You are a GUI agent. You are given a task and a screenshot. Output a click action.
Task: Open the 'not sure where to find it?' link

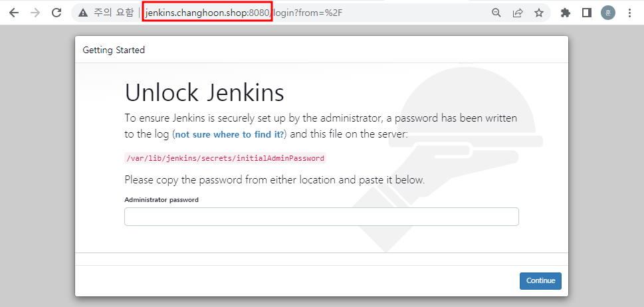click(x=229, y=135)
